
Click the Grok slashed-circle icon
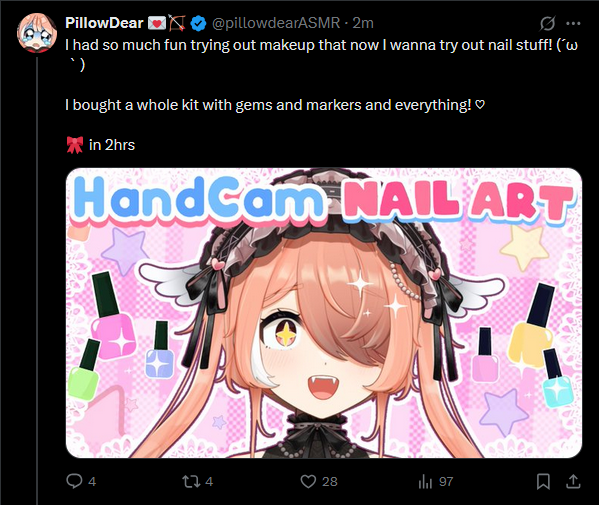[x=547, y=23]
